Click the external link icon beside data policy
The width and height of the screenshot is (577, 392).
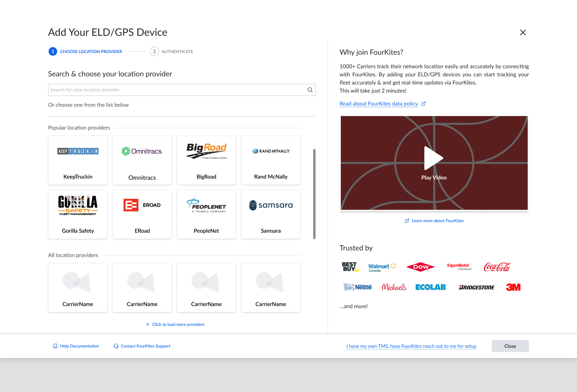(423, 104)
